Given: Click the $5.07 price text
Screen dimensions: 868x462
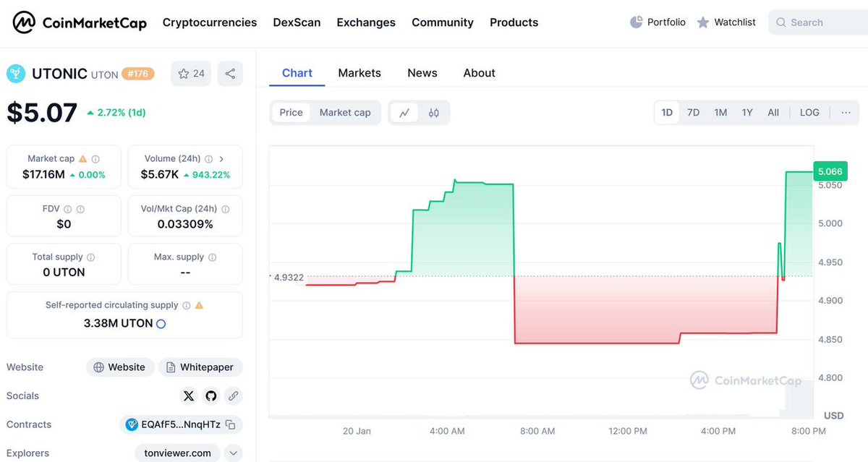Looking at the screenshot, I should 42,113.
